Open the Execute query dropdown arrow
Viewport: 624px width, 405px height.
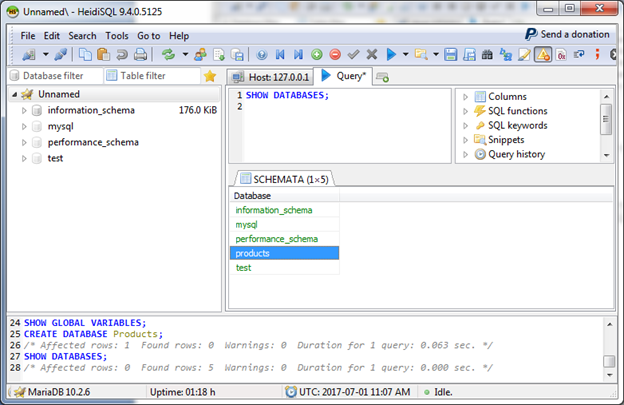[406, 55]
